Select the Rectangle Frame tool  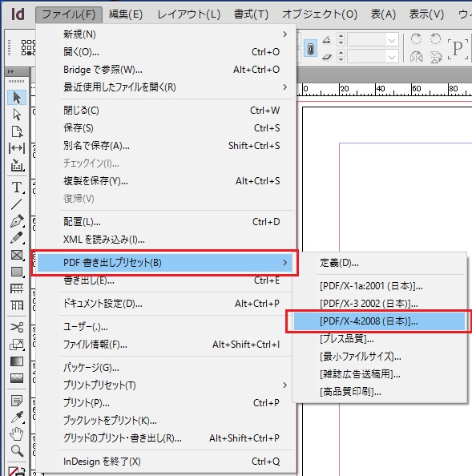point(17,255)
